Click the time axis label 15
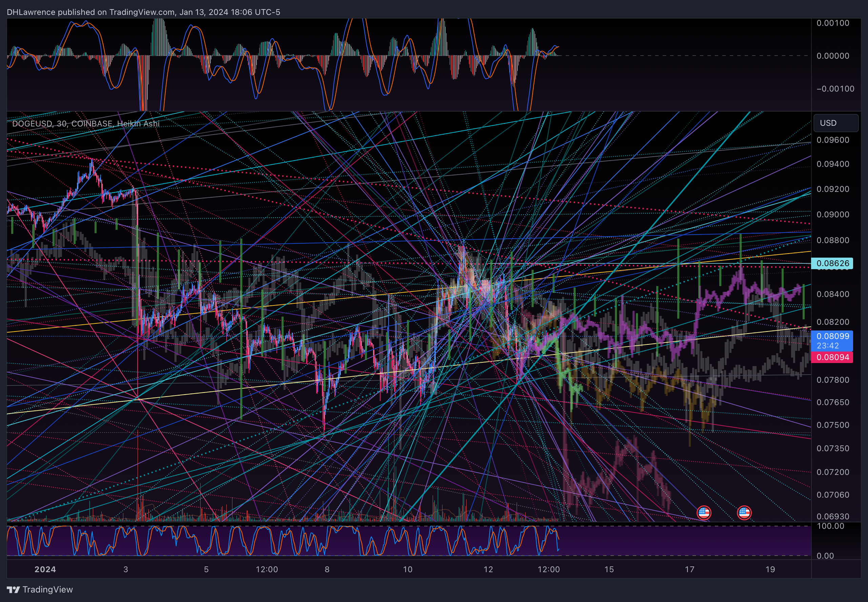 click(x=609, y=569)
